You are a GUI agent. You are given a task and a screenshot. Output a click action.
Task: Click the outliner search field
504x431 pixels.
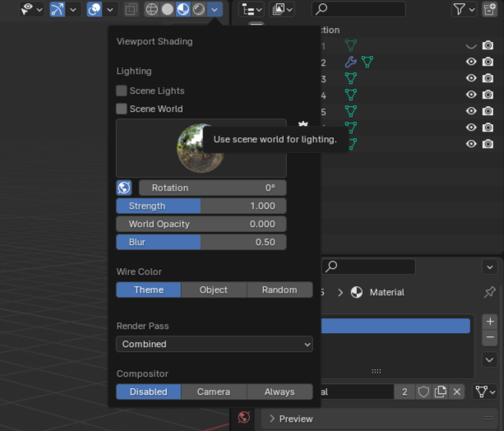358,9
